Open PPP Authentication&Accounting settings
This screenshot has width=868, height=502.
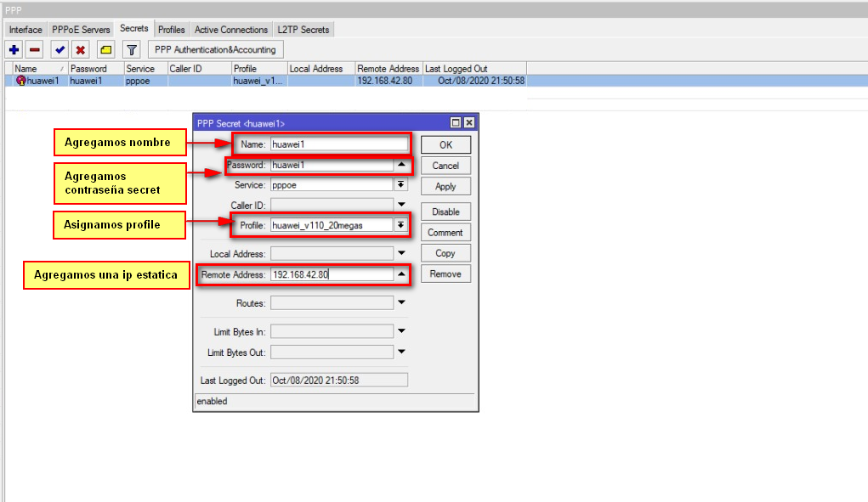click(x=215, y=50)
